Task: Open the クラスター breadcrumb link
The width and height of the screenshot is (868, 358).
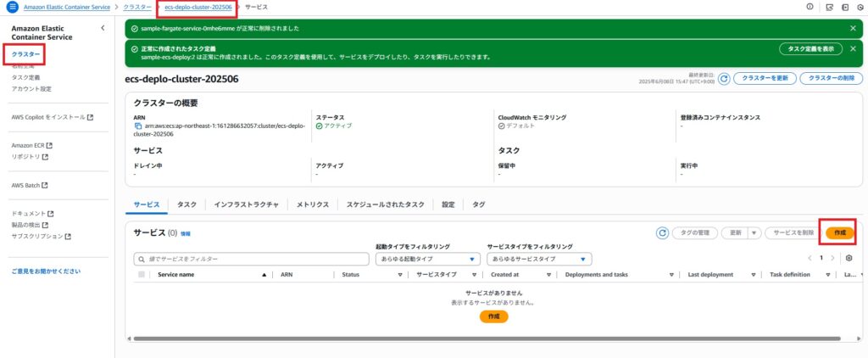Action: point(136,7)
